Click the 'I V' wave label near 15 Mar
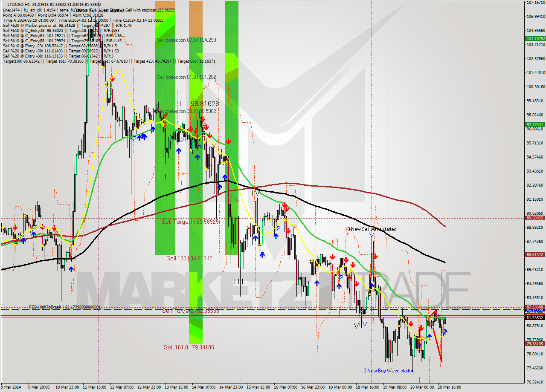 [256, 193]
